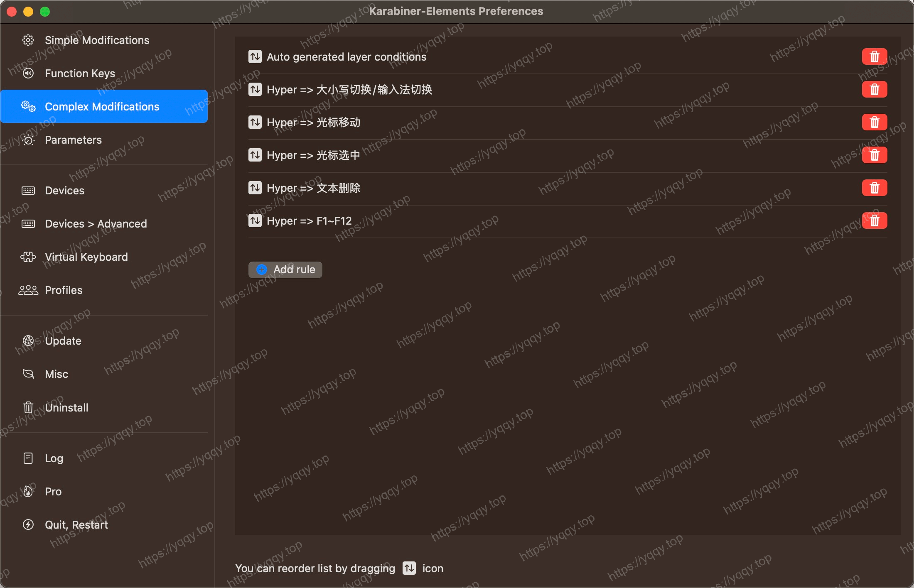Click the 'You can reorder list by dragging' text
The width and height of the screenshot is (914, 588).
click(x=315, y=568)
